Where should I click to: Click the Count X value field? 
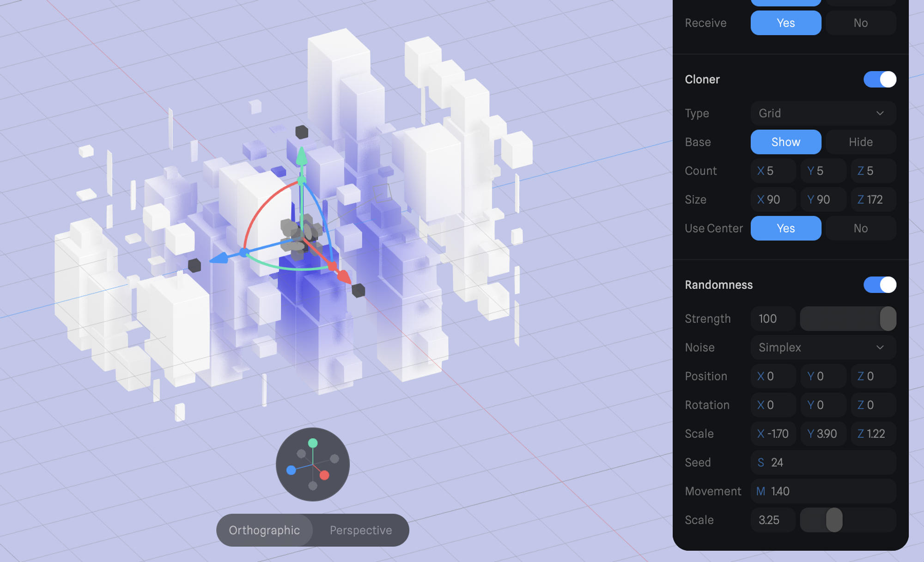point(773,171)
